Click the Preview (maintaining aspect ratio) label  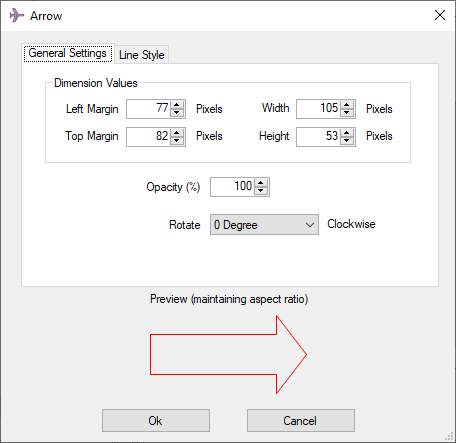click(229, 299)
